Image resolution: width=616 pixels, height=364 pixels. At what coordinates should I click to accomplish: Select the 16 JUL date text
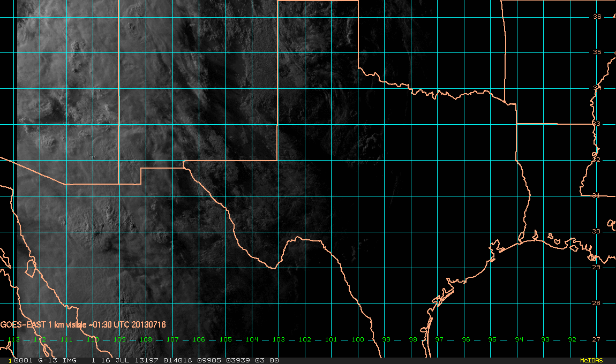[x=116, y=360]
